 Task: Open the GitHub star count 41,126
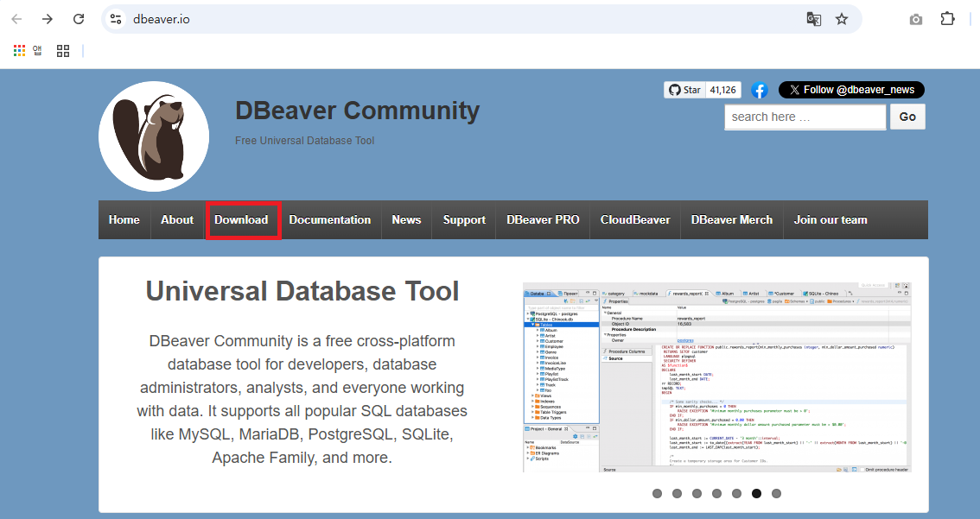[x=723, y=90]
